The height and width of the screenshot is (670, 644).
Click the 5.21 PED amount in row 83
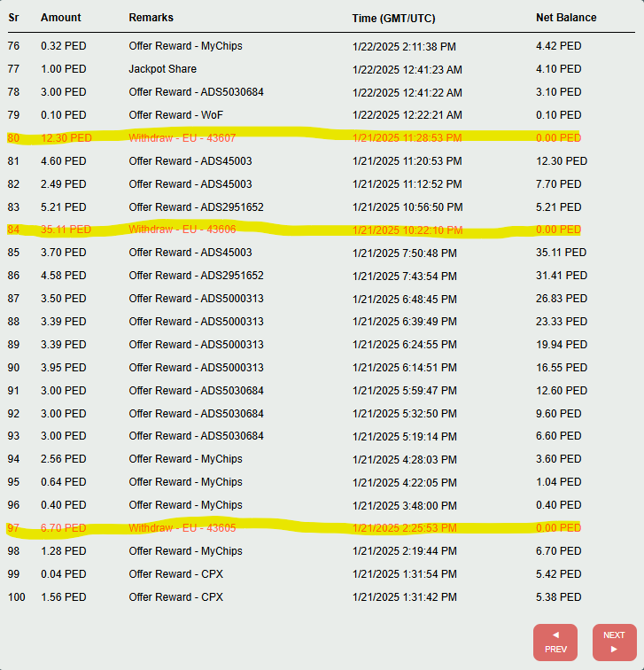(64, 207)
